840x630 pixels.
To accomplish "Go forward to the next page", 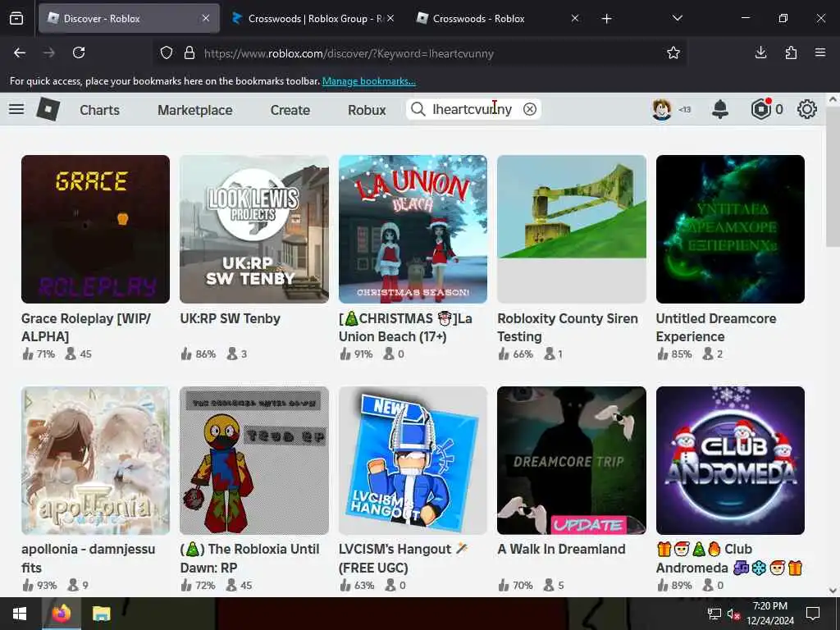I will [x=49, y=52].
